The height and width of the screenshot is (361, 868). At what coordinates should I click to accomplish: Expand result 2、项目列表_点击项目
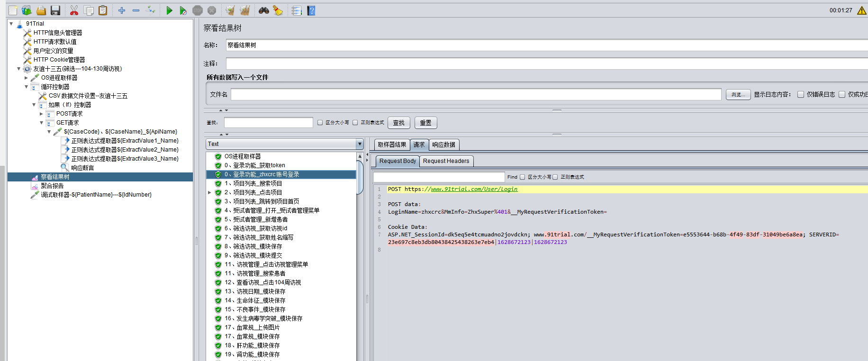click(210, 192)
